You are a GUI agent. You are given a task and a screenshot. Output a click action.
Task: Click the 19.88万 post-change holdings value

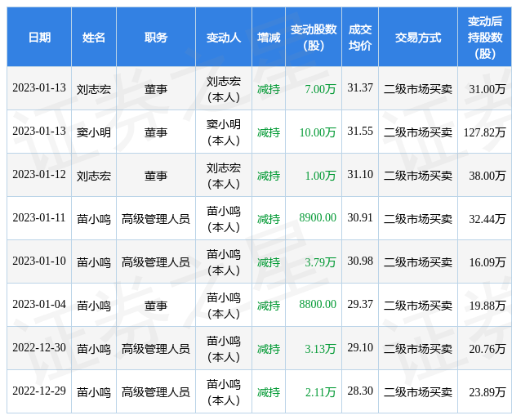tap(488, 306)
